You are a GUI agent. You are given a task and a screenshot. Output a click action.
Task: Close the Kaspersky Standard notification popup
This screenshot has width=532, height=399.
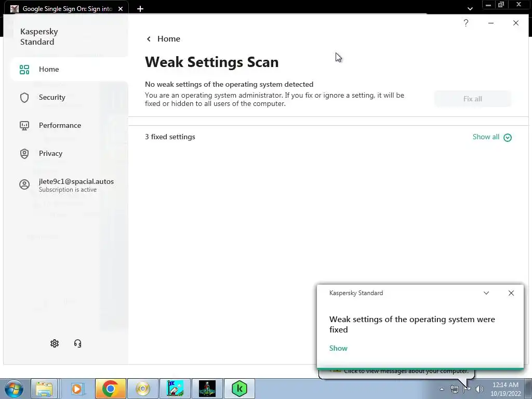pyautogui.click(x=511, y=293)
